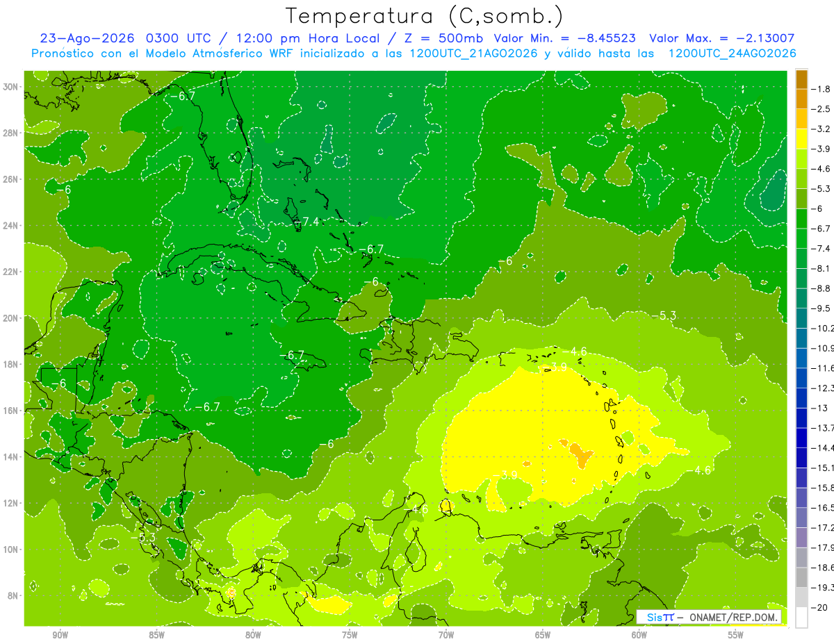Click the "26N" latitude axis label

click(x=11, y=179)
